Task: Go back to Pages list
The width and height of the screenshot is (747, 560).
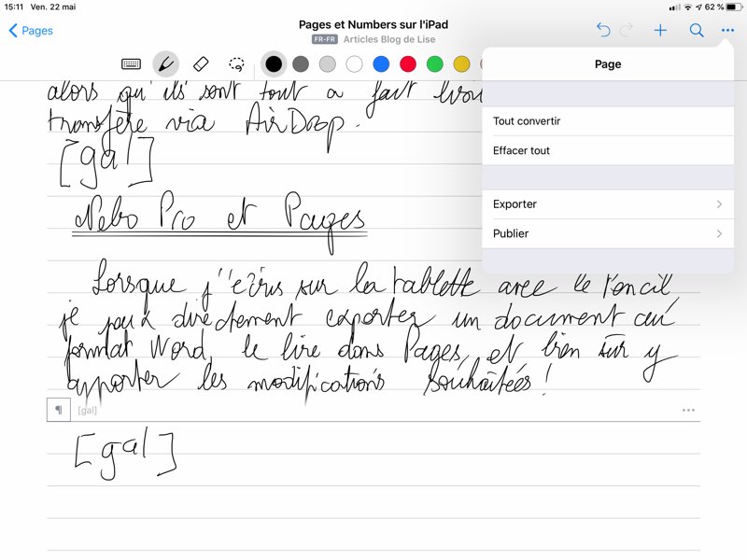Action: pos(31,31)
